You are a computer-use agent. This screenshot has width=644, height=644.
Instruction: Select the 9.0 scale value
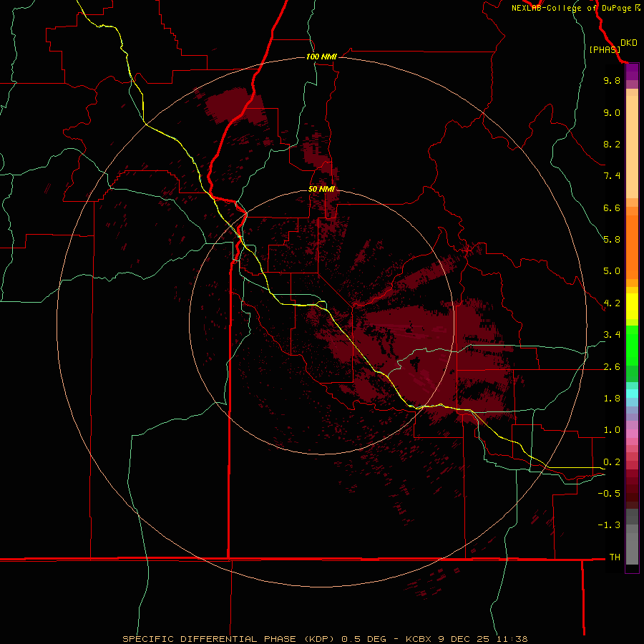pos(612,112)
